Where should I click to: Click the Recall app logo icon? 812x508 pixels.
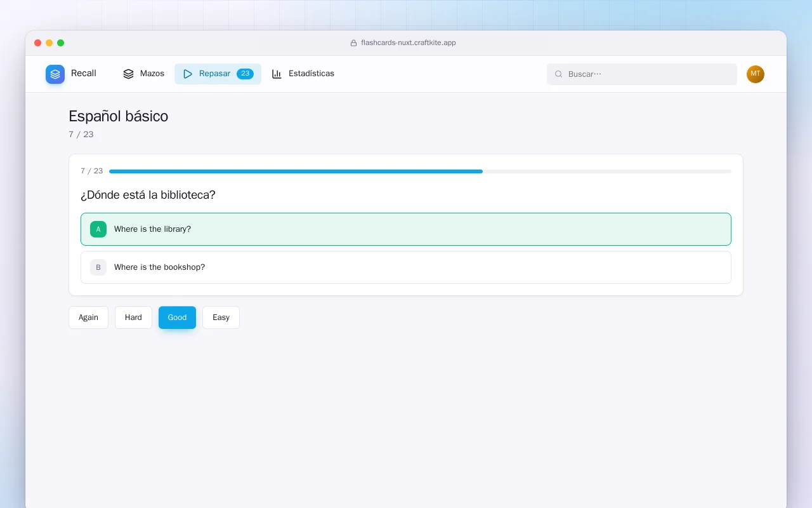pyautogui.click(x=55, y=74)
